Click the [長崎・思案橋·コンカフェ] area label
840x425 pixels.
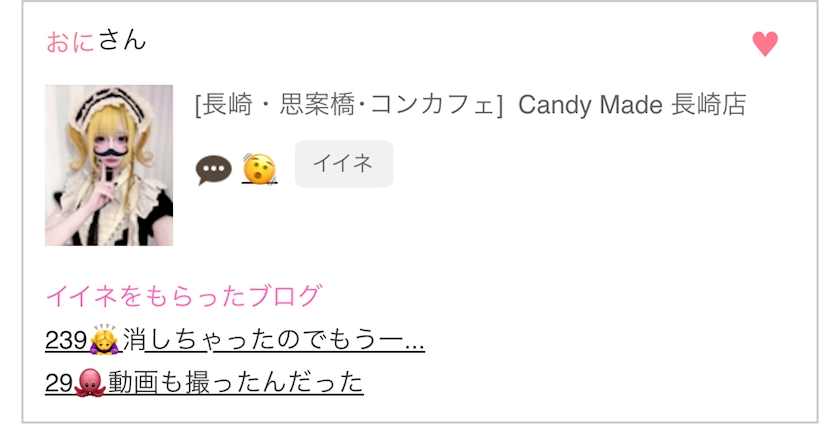point(349,105)
